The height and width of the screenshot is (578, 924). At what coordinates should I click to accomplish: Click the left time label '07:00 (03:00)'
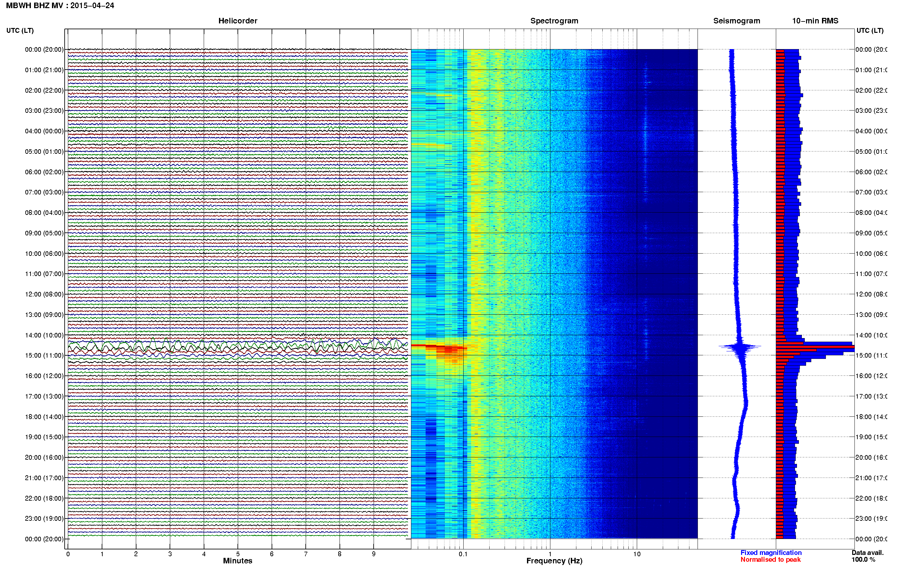tap(44, 192)
